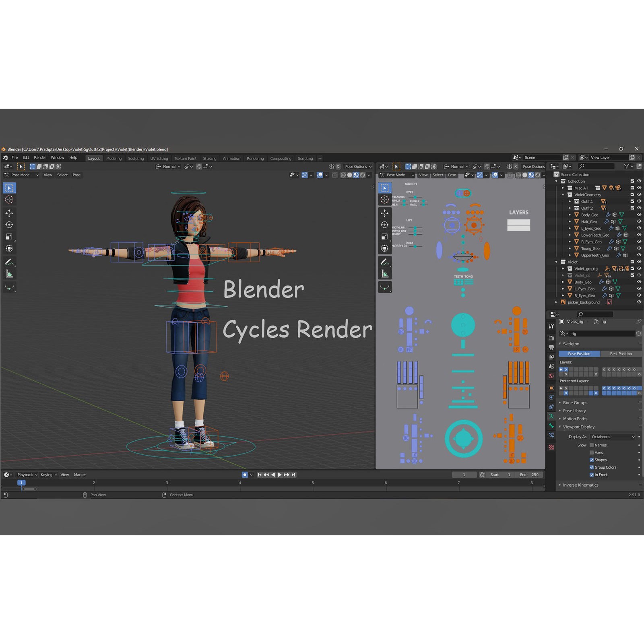Select the Scale tool in left viewport toolbar
This screenshot has height=644, width=644.
[9, 237]
